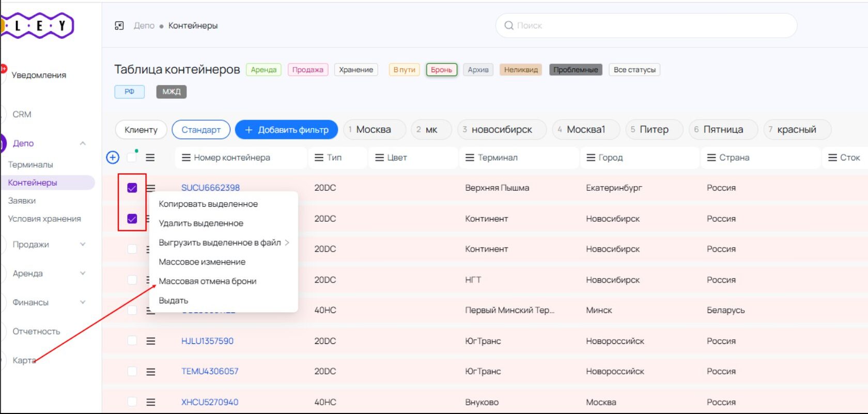Open the menu icon next to the header checkbox
868x414 pixels.
[150, 158]
